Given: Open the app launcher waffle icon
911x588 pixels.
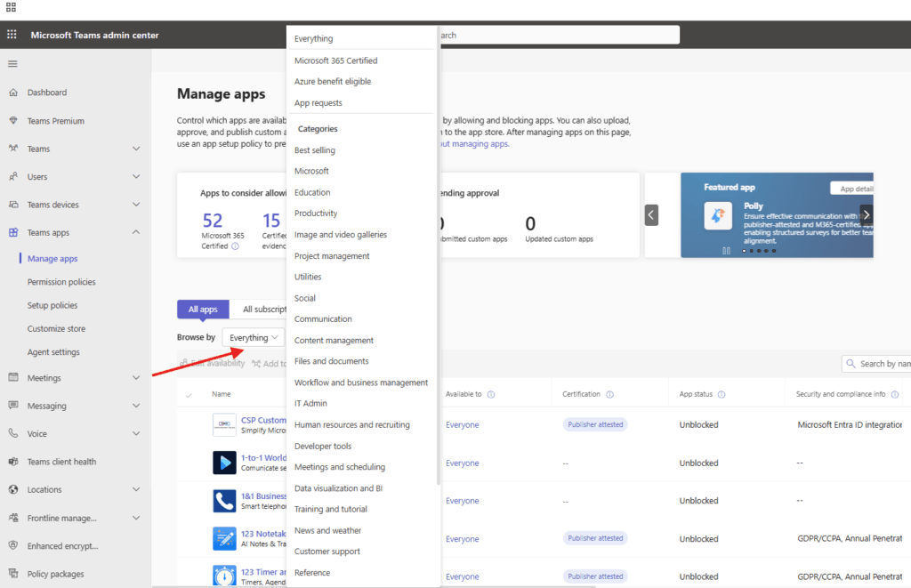Looking at the screenshot, I should [x=12, y=35].
